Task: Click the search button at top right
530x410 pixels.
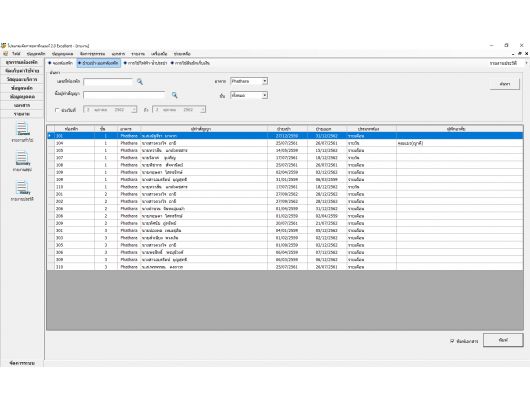Action: [x=505, y=84]
